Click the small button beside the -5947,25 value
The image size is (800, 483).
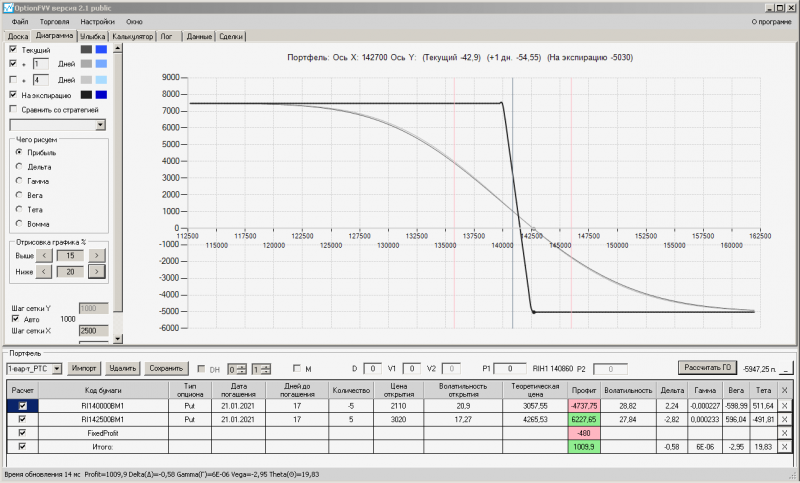coord(787,369)
